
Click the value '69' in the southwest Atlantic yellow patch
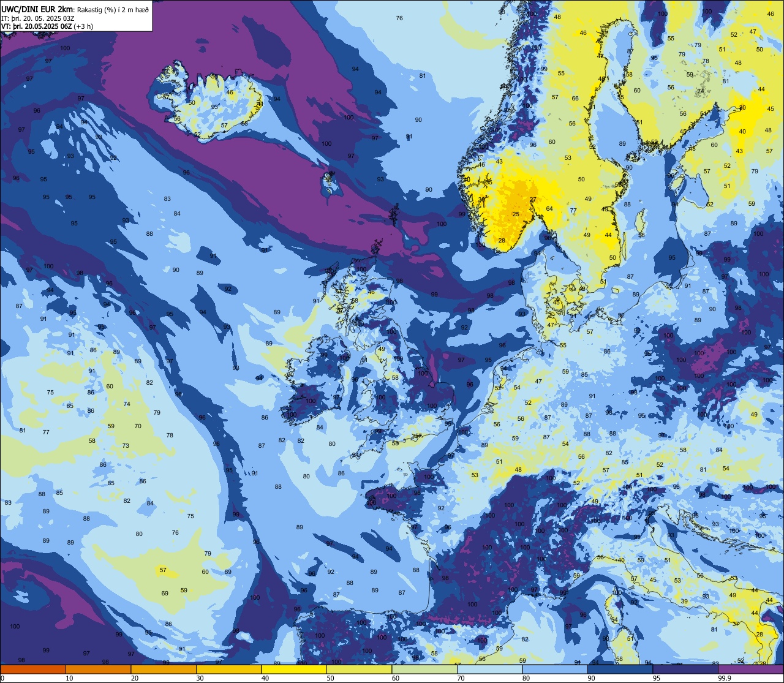coord(165,594)
